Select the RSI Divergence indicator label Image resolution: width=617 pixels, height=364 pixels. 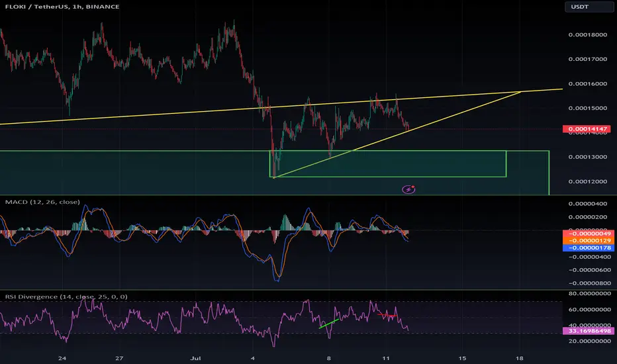pyautogui.click(x=66, y=296)
